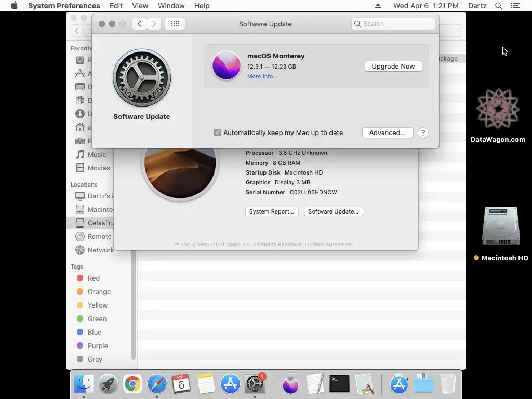The height and width of the screenshot is (399, 532).
Task: Open TextEdit from the dock
Action: pyautogui.click(x=315, y=384)
